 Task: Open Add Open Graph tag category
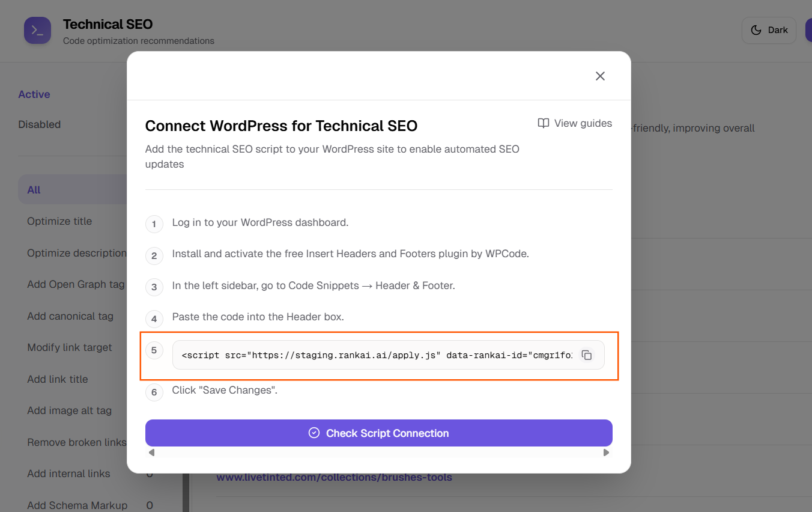[x=76, y=284]
